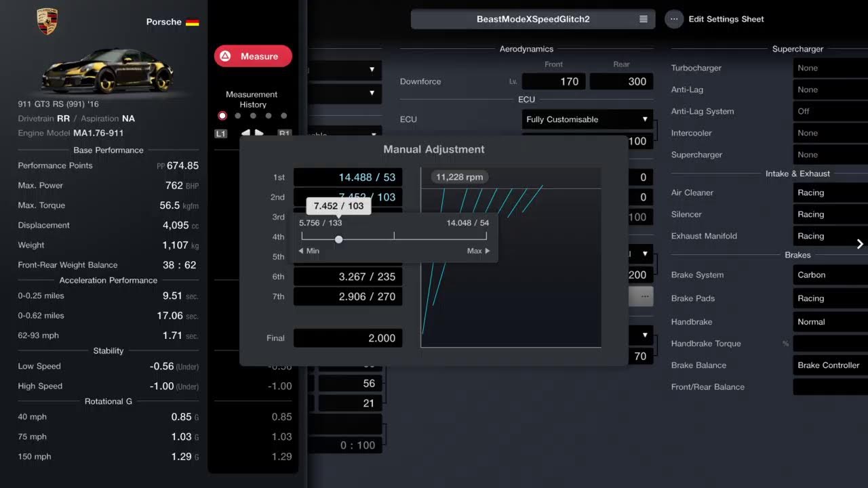The width and height of the screenshot is (868, 488).
Task: Select the 1st gear ratio field
Action: click(x=348, y=178)
